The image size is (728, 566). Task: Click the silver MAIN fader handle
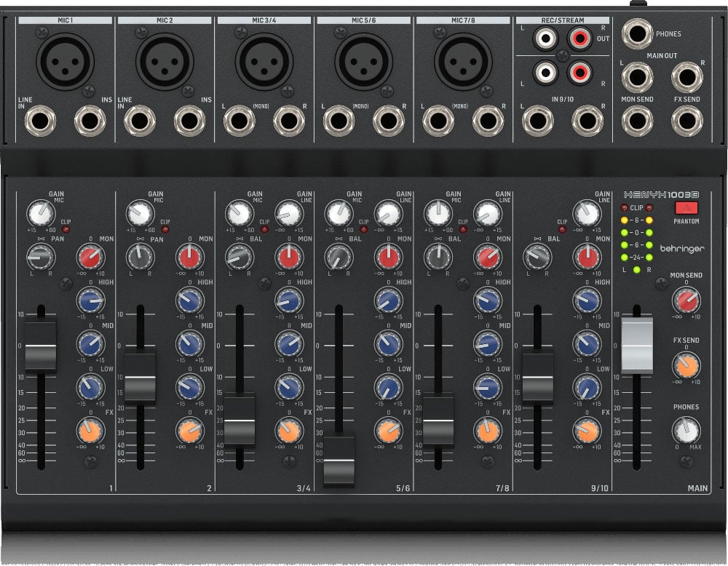(637, 345)
